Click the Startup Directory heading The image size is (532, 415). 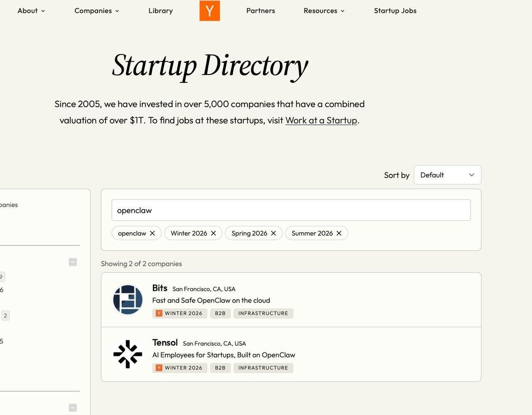pyautogui.click(x=210, y=66)
